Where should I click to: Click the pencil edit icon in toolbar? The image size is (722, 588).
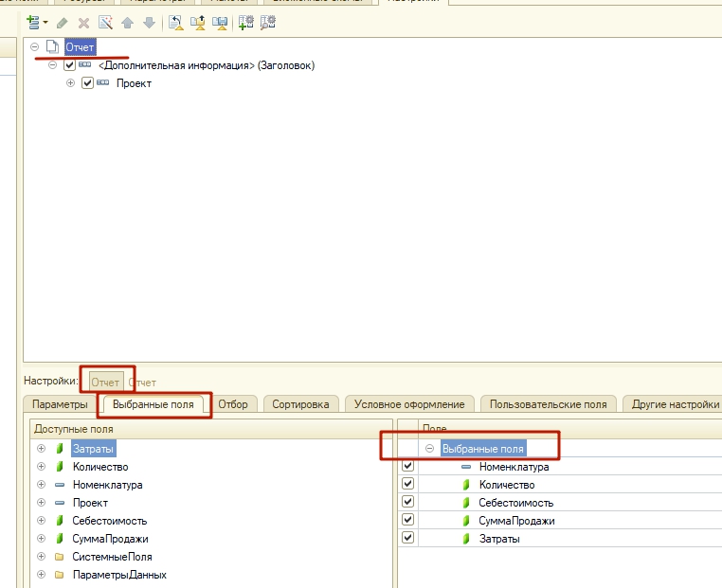point(63,22)
